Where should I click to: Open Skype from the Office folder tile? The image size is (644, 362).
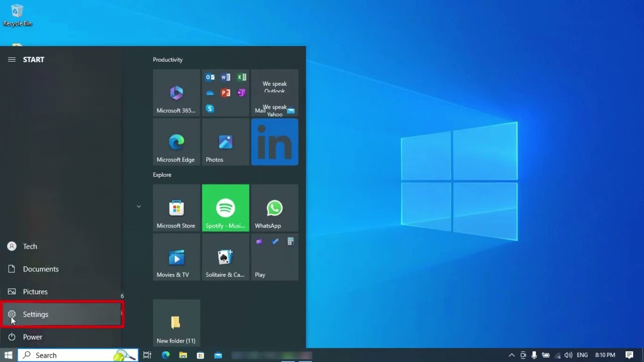click(210, 109)
